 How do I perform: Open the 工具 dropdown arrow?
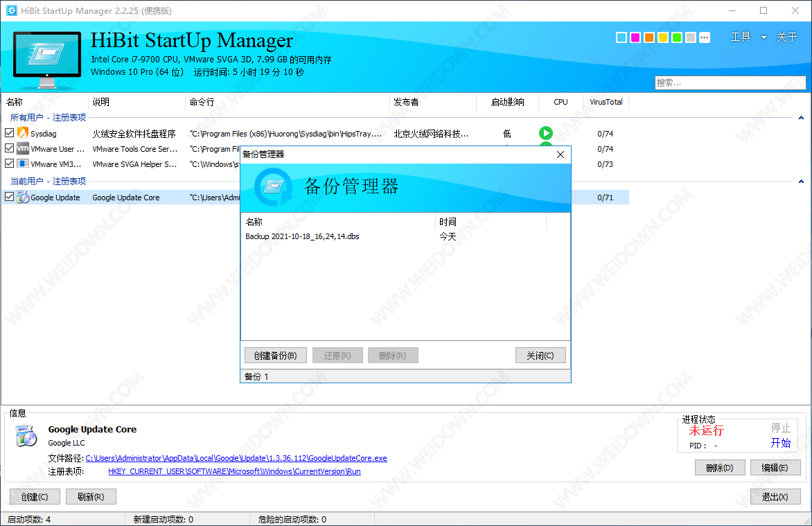pyautogui.click(x=764, y=37)
